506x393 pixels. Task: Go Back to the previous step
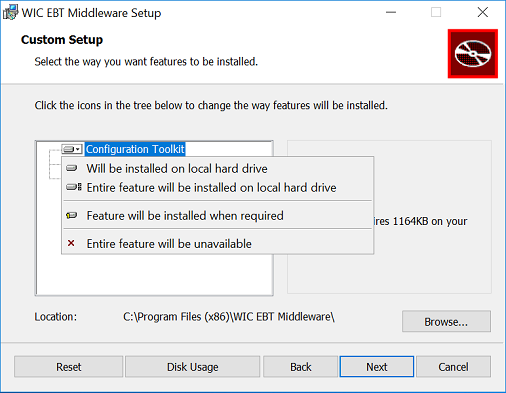[300, 367]
